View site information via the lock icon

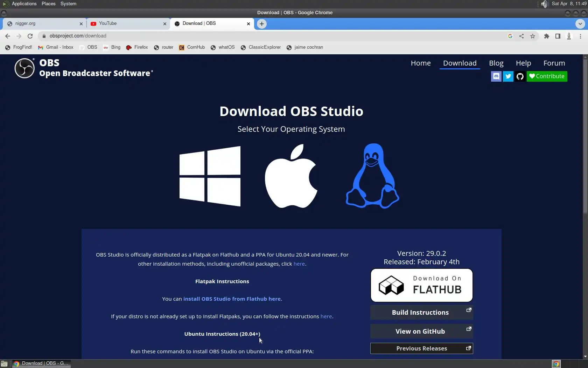[44, 36]
